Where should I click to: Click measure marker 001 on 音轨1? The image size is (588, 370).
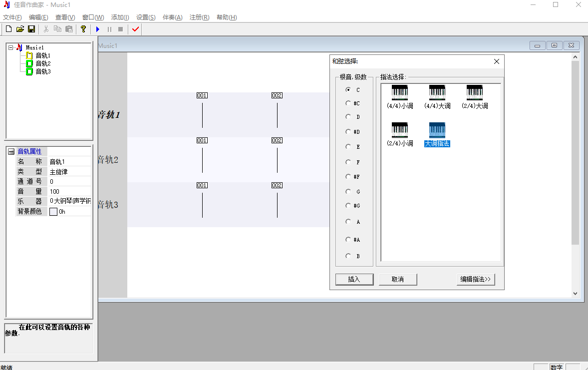click(x=202, y=95)
